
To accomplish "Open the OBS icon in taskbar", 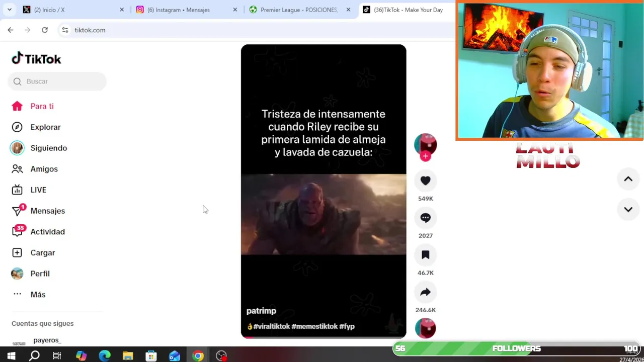I will [221, 356].
